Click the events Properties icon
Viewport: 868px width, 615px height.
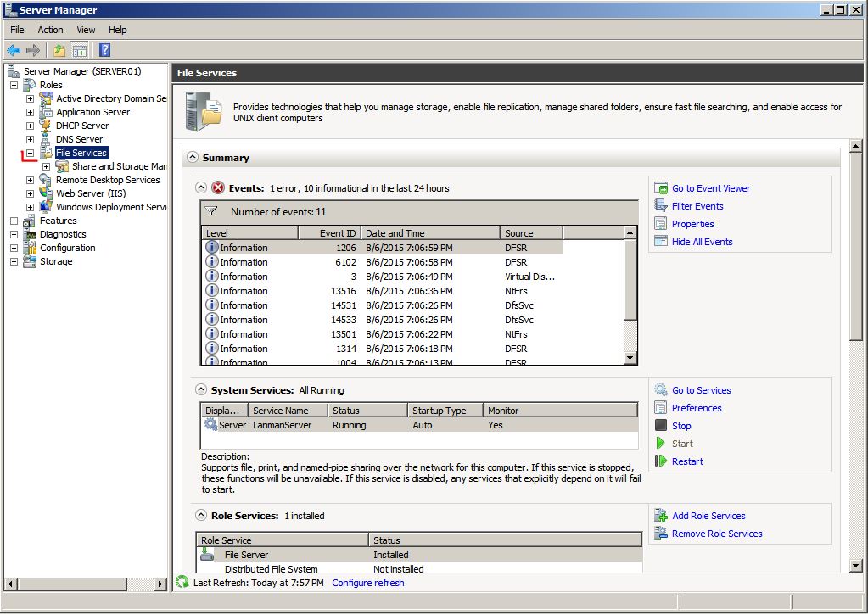coord(661,224)
